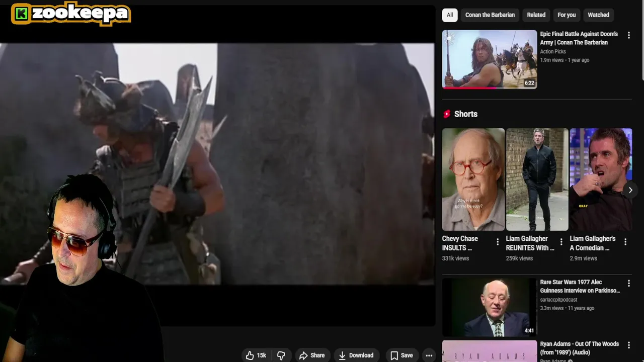Click the page scrollbar on the right edge

[642, 40]
